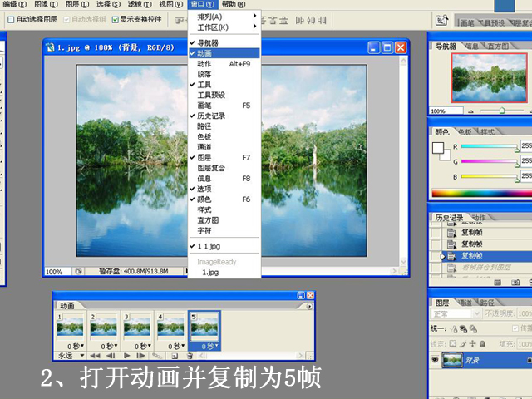Click the history state marker arrow
Image resolution: width=532 pixels, height=399 pixels.
click(x=442, y=256)
